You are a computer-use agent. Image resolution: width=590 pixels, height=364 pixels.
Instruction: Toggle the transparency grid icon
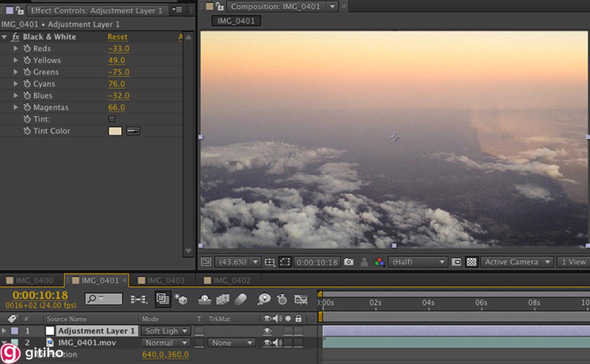pyautogui.click(x=471, y=262)
